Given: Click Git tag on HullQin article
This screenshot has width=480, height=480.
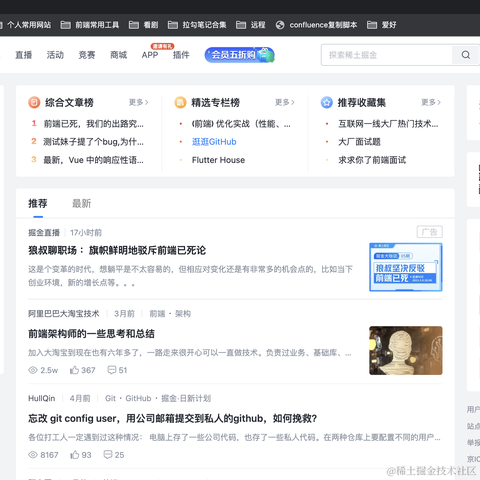Looking at the screenshot, I should point(110,398).
